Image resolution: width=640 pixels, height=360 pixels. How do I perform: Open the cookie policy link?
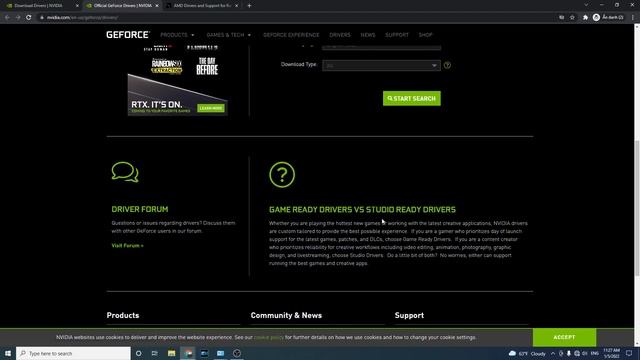click(x=269, y=338)
